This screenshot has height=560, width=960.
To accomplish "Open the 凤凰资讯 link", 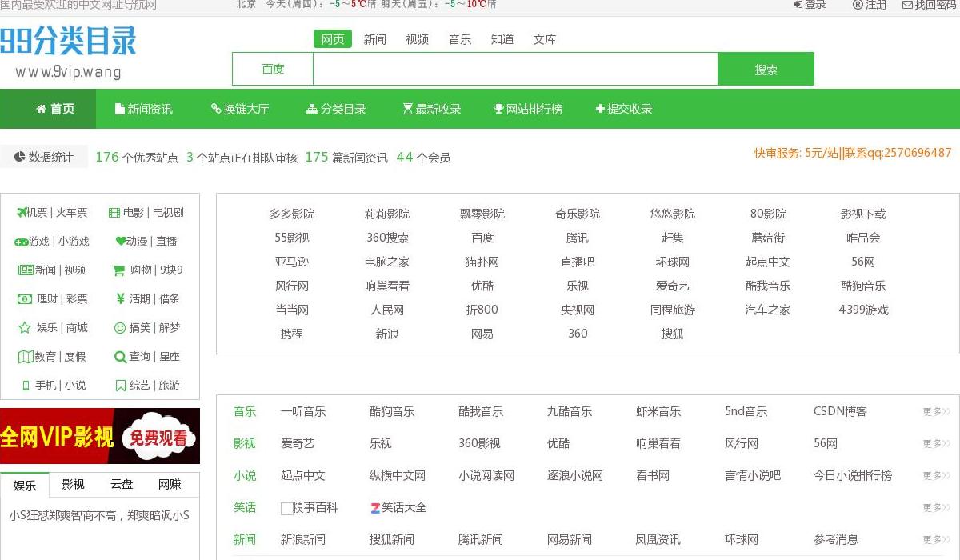I will pyautogui.click(x=658, y=539).
